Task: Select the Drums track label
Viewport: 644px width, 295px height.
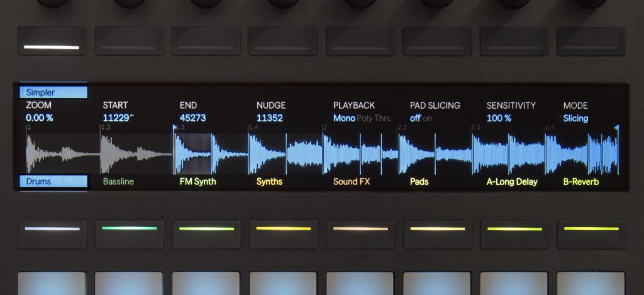Action: [53, 181]
